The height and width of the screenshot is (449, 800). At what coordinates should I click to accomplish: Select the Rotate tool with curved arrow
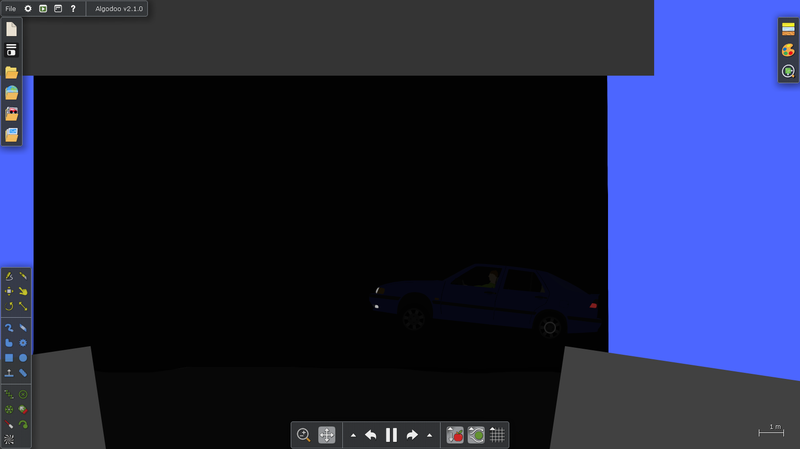coord(9,306)
